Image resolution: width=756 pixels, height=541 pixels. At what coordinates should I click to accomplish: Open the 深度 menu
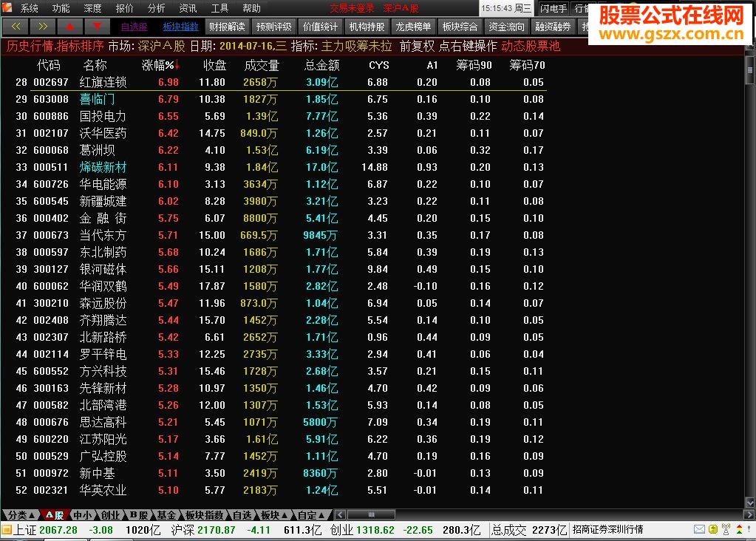[x=92, y=8]
